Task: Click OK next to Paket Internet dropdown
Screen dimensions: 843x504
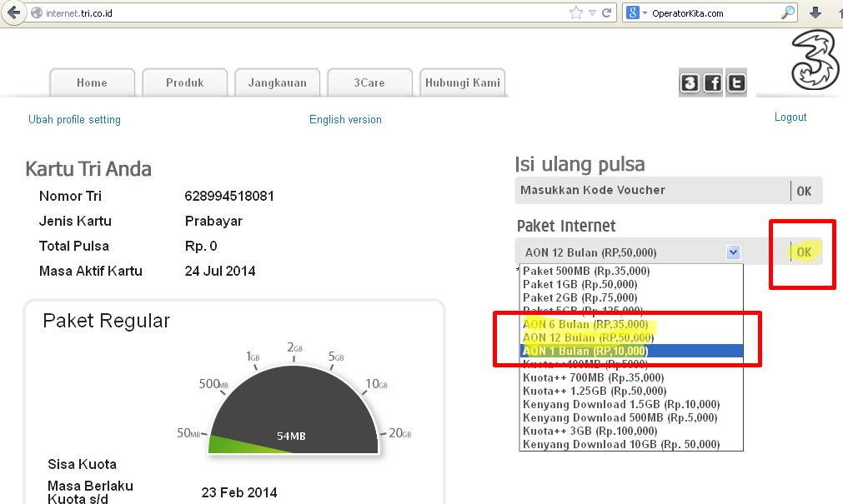Action: click(805, 252)
